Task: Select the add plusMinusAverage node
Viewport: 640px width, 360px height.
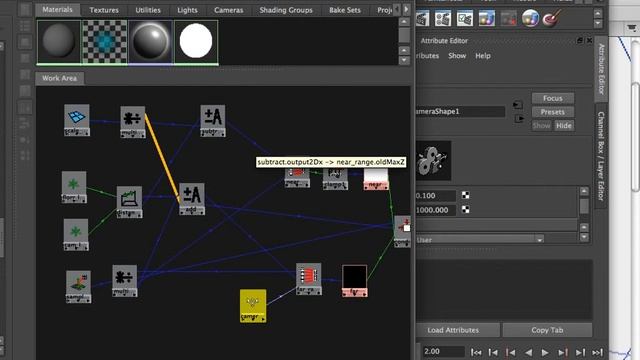Action: (192, 199)
